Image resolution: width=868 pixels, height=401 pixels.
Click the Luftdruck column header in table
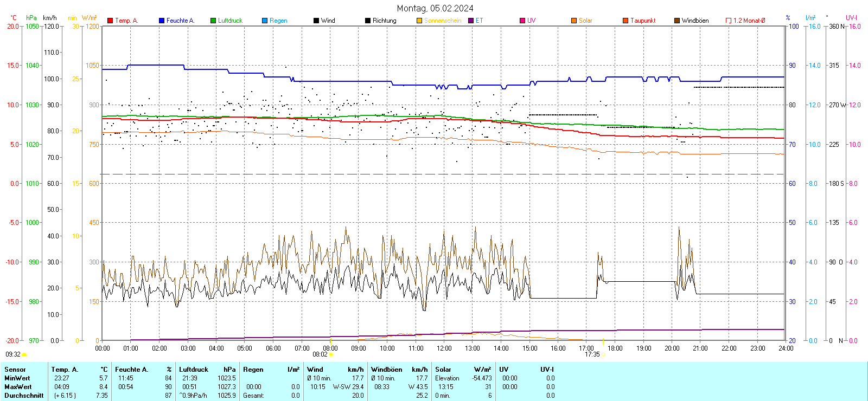pos(194,370)
